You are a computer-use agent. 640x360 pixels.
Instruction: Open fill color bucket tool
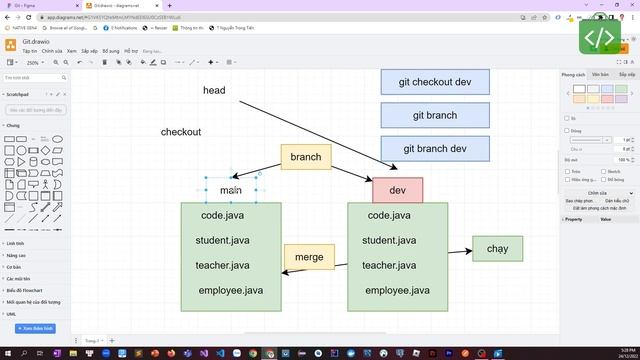pos(143,62)
